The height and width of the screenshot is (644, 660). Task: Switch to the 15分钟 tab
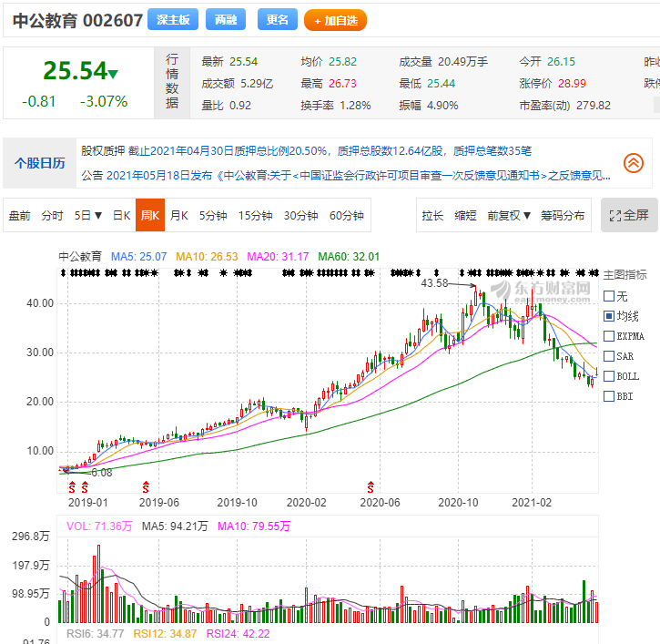(x=255, y=216)
